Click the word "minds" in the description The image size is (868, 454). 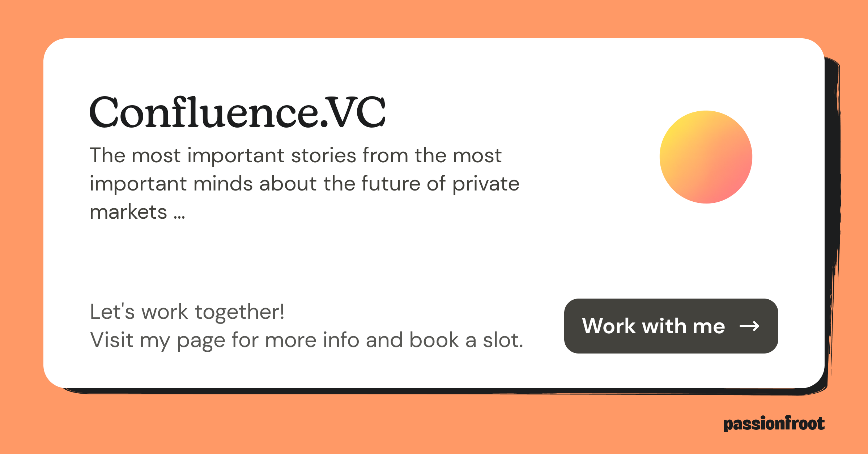coord(223,184)
